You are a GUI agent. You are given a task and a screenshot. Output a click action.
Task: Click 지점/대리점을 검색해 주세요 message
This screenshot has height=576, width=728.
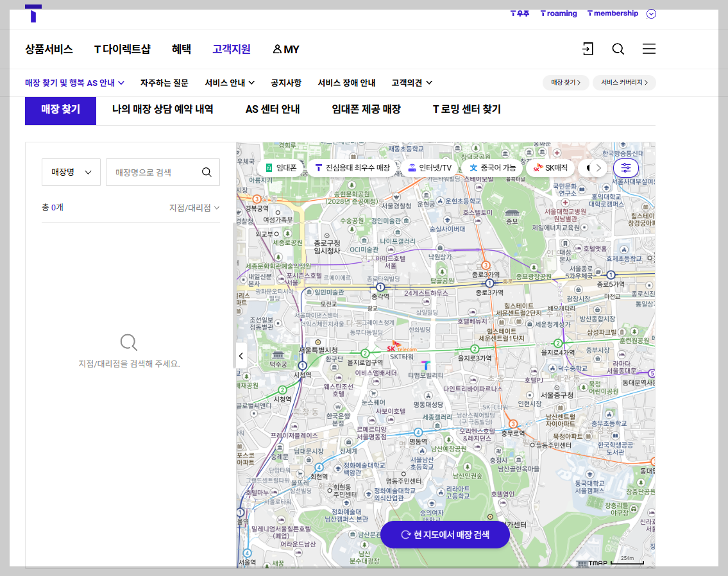click(129, 364)
